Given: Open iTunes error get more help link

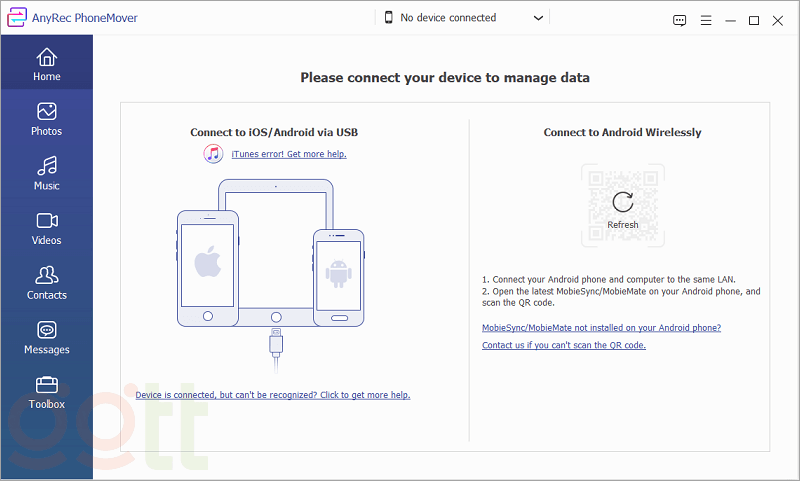Looking at the screenshot, I should [289, 154].
